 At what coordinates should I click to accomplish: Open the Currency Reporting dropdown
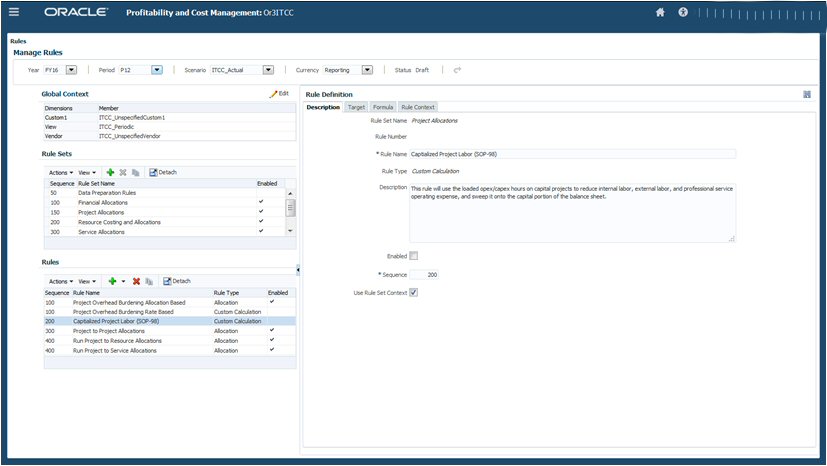tap(367, 70)
